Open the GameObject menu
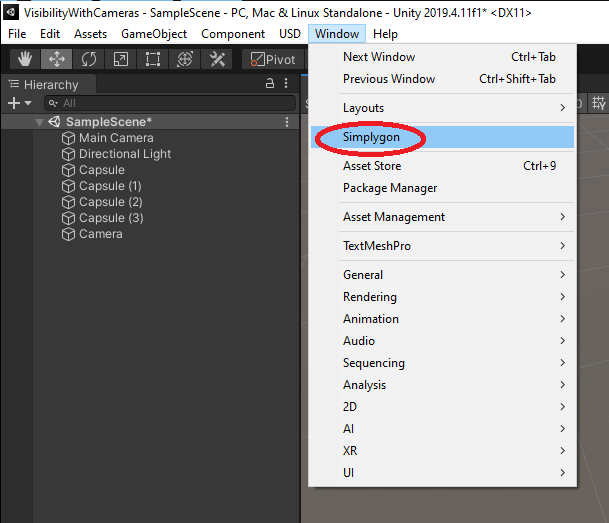 click(x=154, y=34)
